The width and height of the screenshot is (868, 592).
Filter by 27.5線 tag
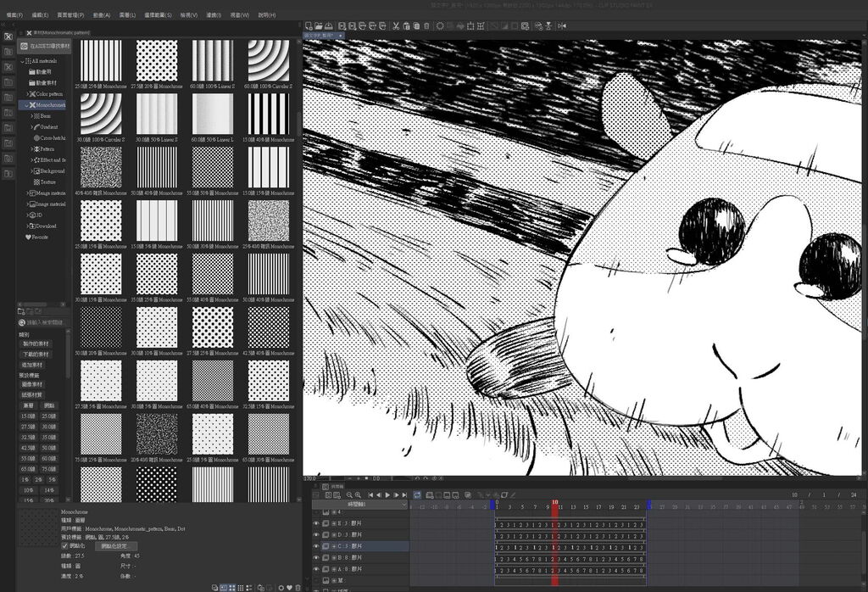click(x=28, y=427)
